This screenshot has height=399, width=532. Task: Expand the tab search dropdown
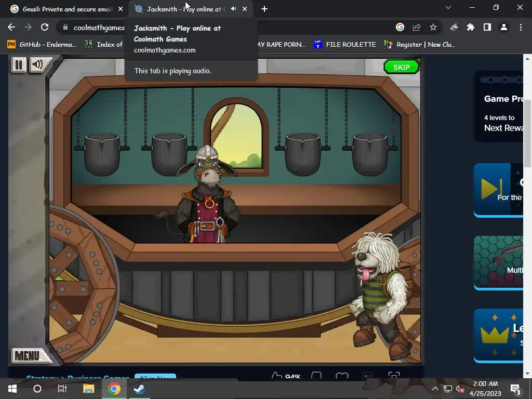pos(448,7)
